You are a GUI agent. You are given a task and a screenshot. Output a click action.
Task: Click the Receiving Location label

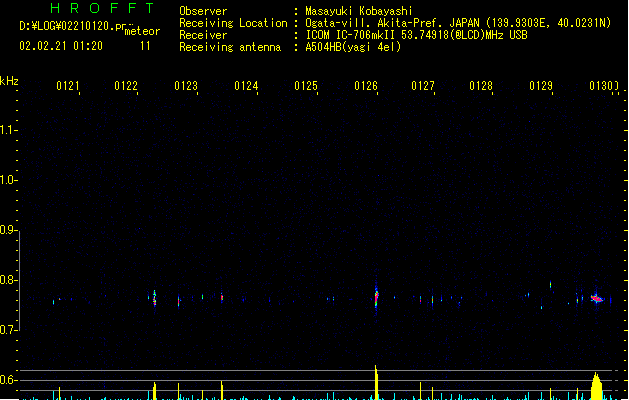(x=233, y=23)
